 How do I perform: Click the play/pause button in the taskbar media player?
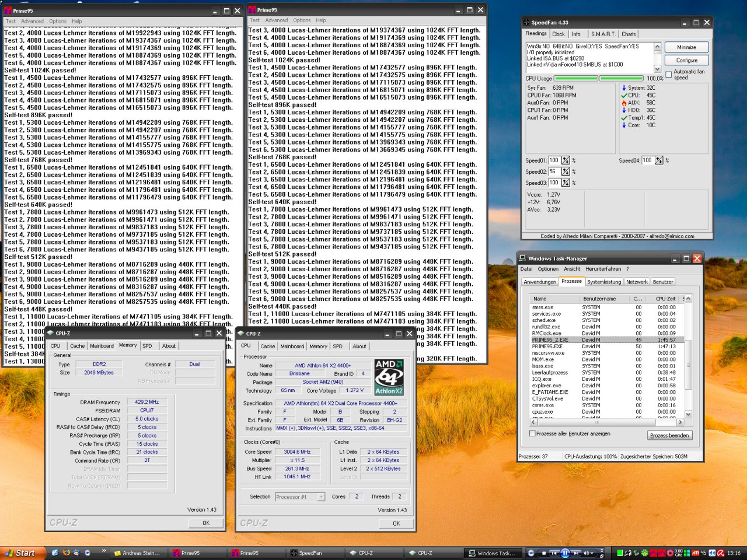tap(564, 553)
